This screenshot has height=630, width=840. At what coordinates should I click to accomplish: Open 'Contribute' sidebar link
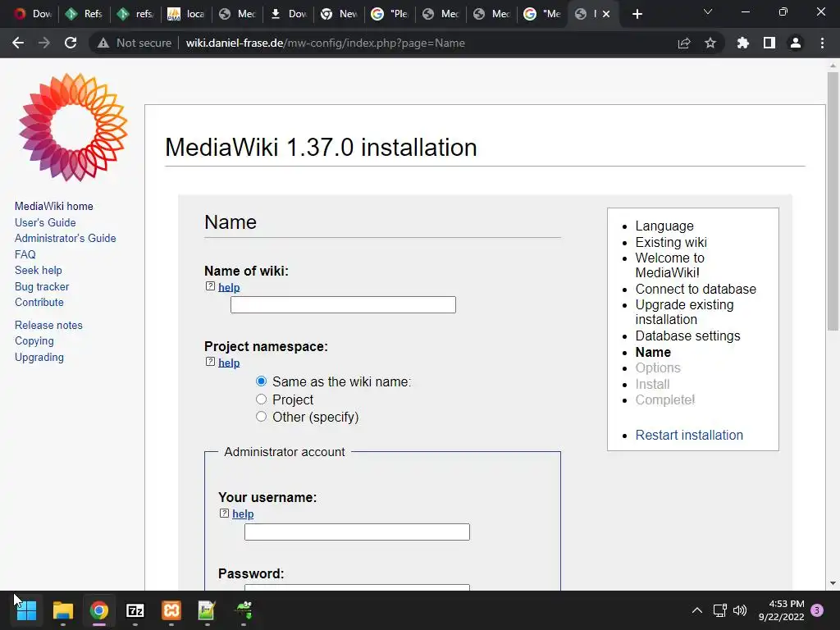pyautogui.click(x=39, y=302)
